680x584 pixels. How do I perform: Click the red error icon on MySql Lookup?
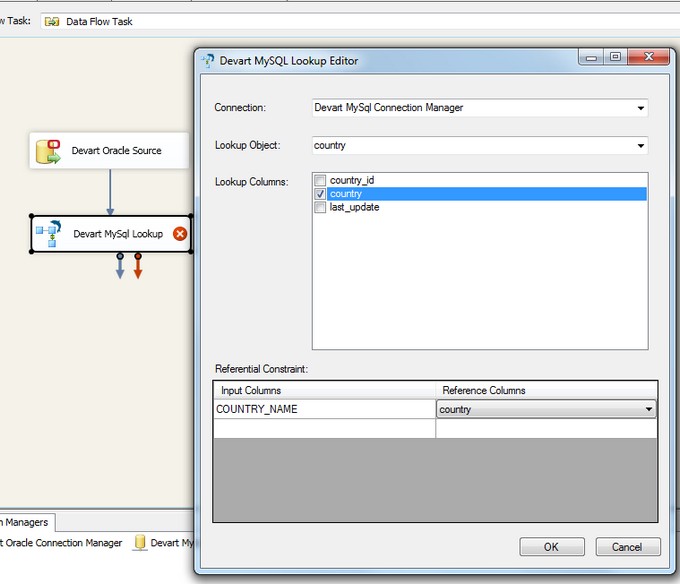pos(180,234)
